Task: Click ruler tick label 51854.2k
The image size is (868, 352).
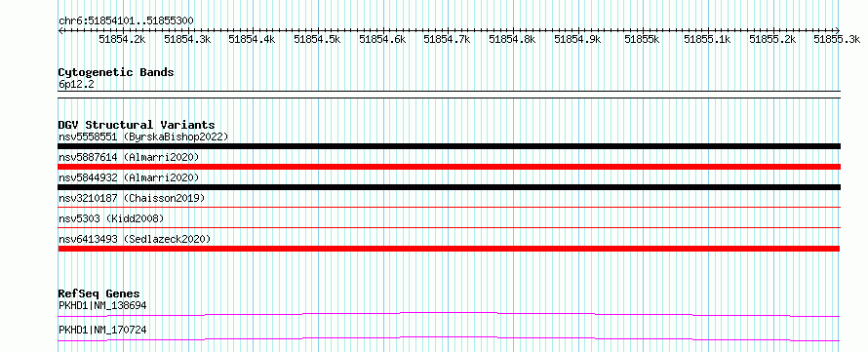Action: 122,39
